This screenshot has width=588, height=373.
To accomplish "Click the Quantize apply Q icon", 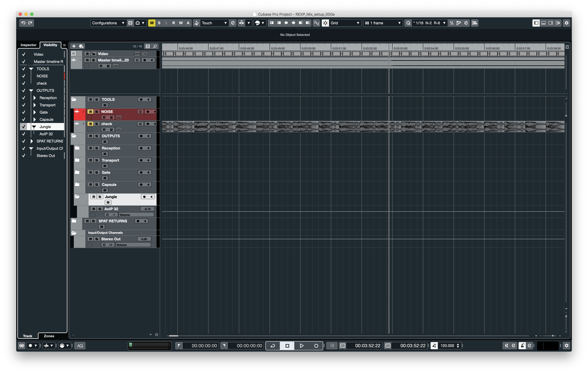I will (408, 23).
